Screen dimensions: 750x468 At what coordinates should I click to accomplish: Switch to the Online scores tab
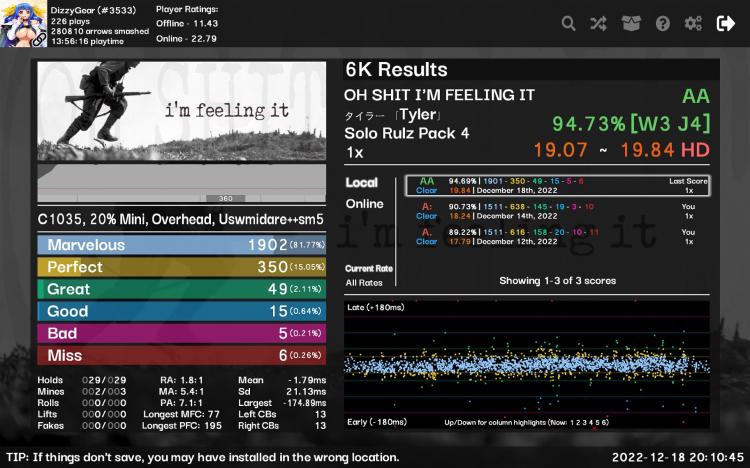pyautogui.click(x=364, y=204)
